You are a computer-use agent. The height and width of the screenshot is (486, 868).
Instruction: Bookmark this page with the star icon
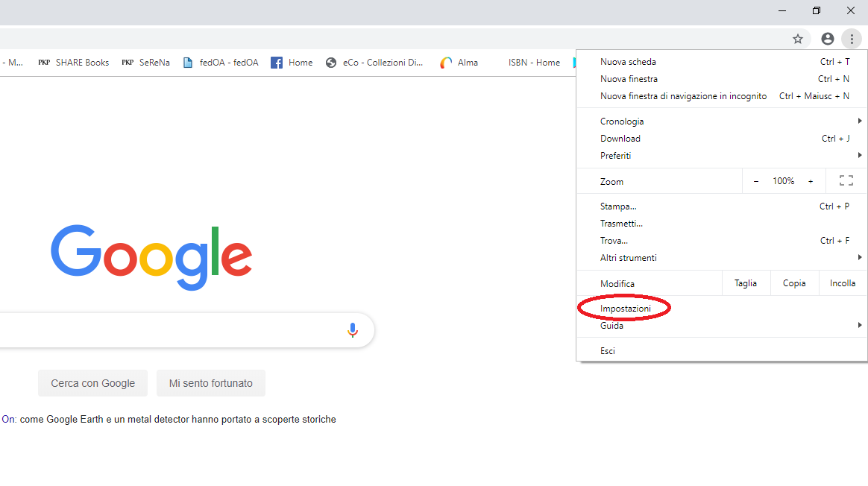(x=798, y=39)
